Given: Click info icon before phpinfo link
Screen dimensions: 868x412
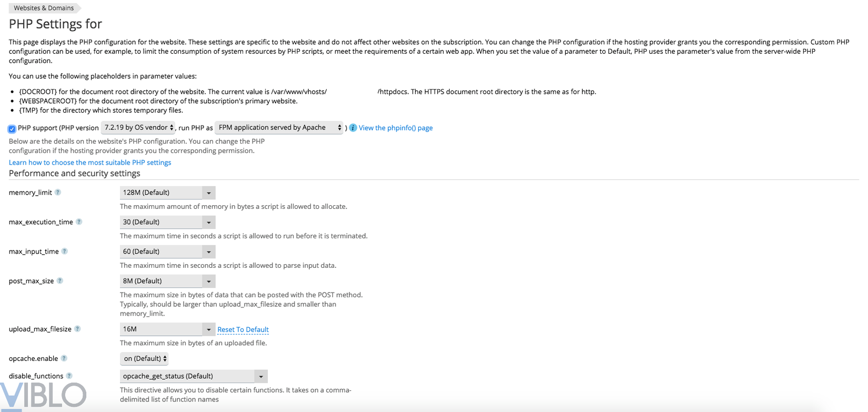Looking at the screenshot, I should [353, 128].
